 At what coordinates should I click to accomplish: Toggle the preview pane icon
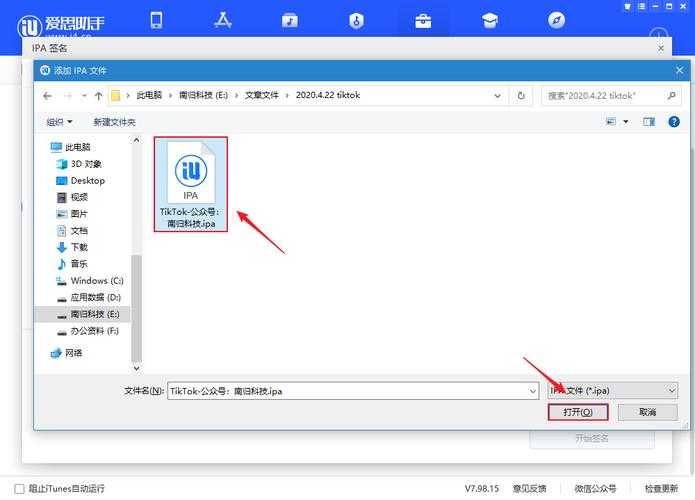pyautogui.click(x=649, y=121)
